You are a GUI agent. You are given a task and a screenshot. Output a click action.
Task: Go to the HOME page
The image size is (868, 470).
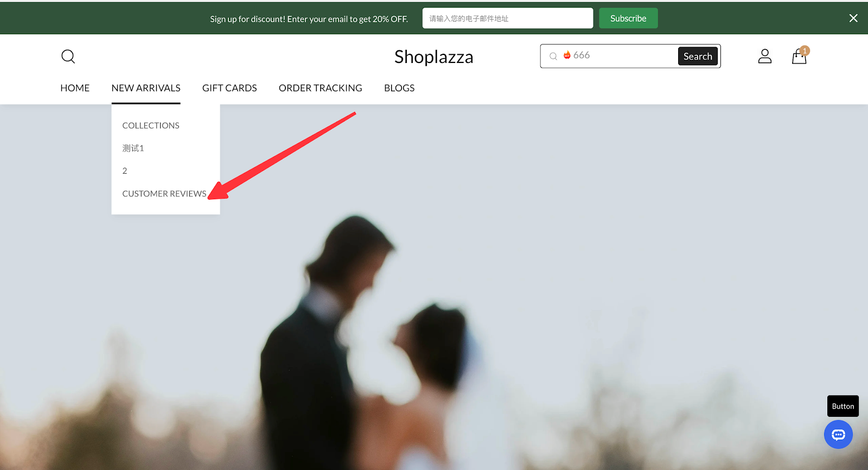pyautogui.click(x=75, y=88)
